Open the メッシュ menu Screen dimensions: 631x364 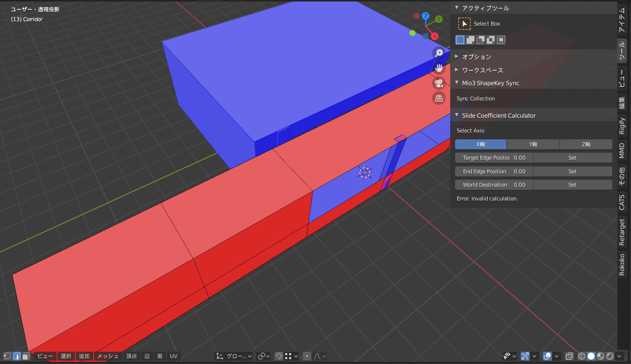(x=107, y=356)
